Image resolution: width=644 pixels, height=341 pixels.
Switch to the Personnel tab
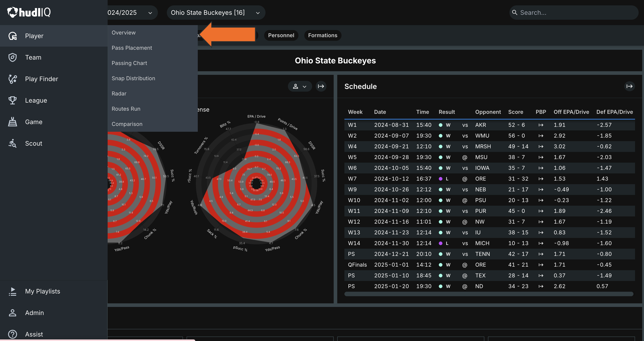pyautogui.click(x=281, y=35)
